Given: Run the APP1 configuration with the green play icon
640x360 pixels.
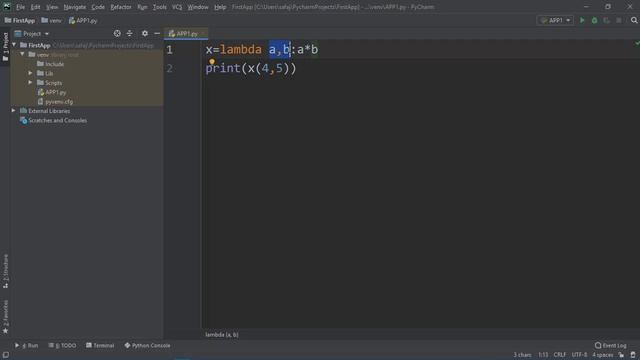Looking at the screenshot, I should pyautogui.click(x=582, y=20).
